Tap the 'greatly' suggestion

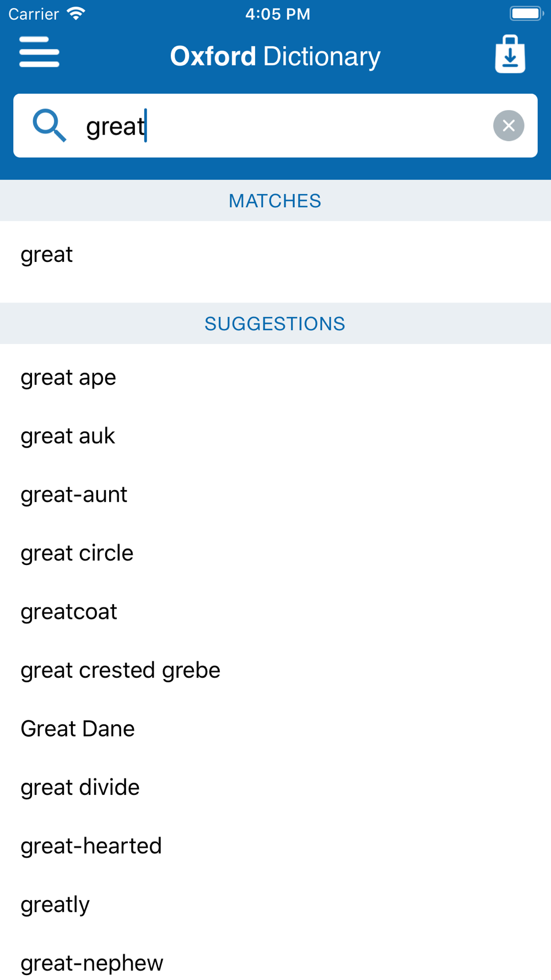point(275,904)
